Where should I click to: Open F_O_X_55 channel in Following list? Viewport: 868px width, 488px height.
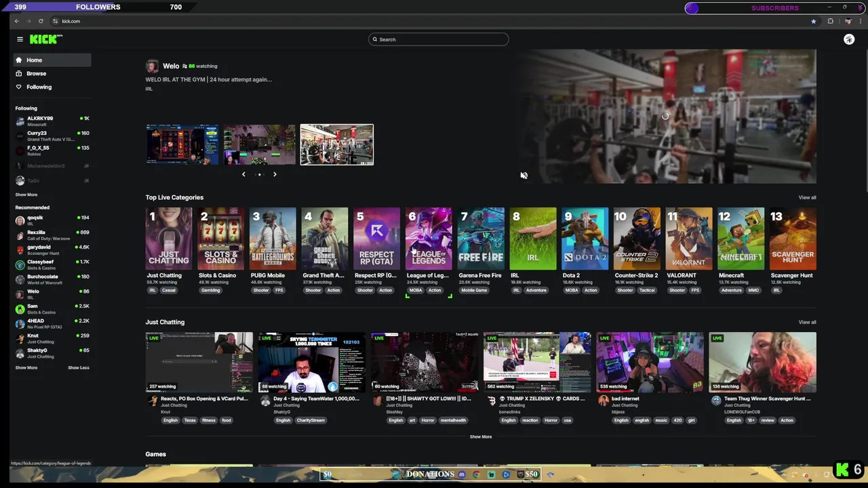point(52,150)
